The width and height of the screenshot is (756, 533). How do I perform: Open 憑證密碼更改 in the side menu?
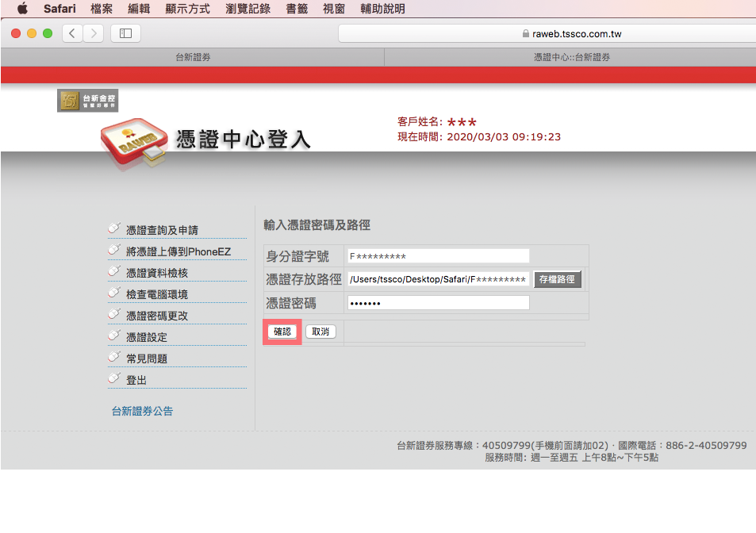[157, 316]
